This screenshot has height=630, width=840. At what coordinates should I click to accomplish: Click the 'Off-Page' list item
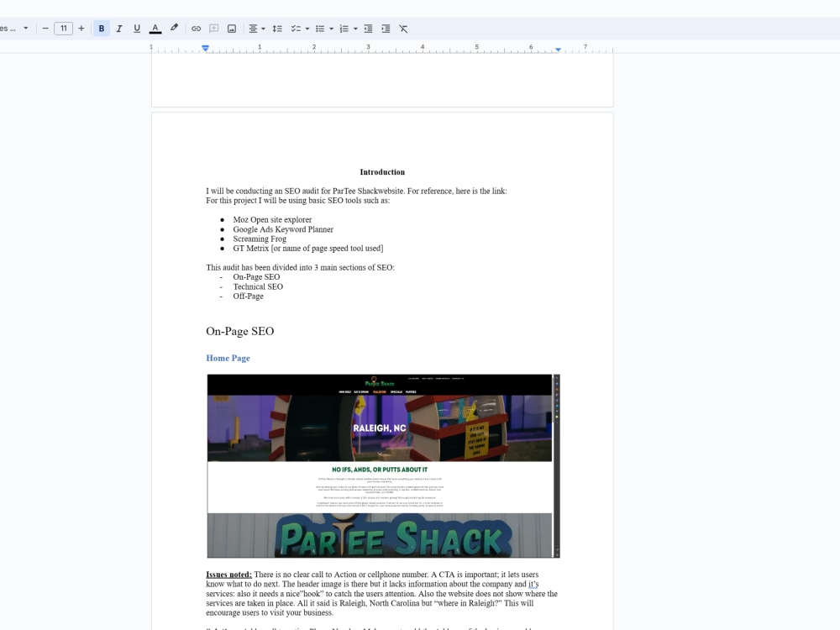[x=248, y=297]
